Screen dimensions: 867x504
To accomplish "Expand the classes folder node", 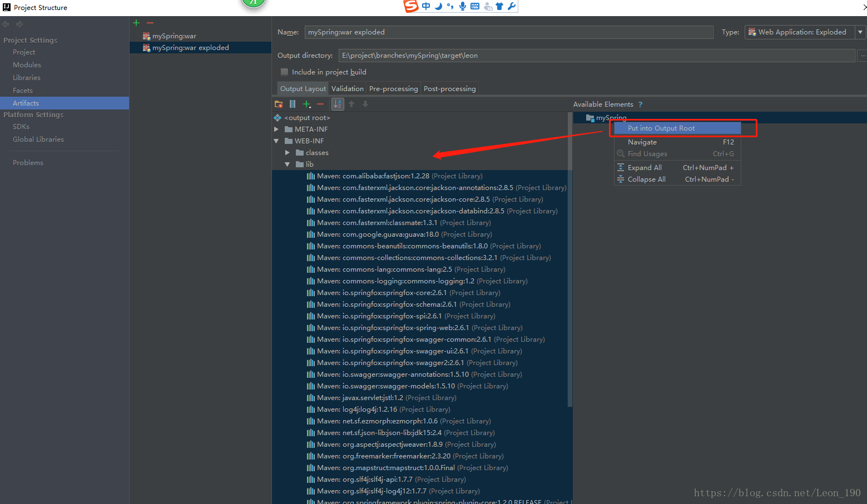I will (x=288, y=153).
